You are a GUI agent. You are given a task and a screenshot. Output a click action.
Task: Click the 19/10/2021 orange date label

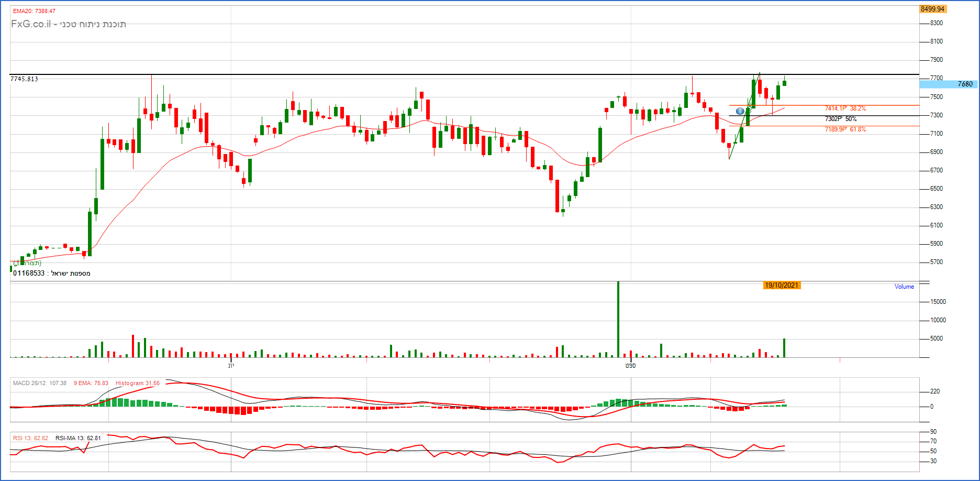781,286
